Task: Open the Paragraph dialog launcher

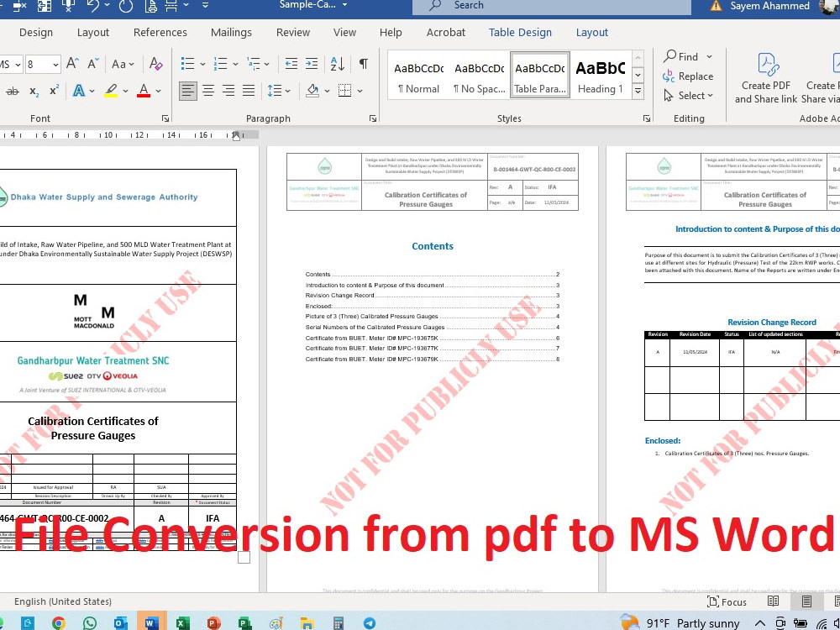Action: tap(373, 118)
